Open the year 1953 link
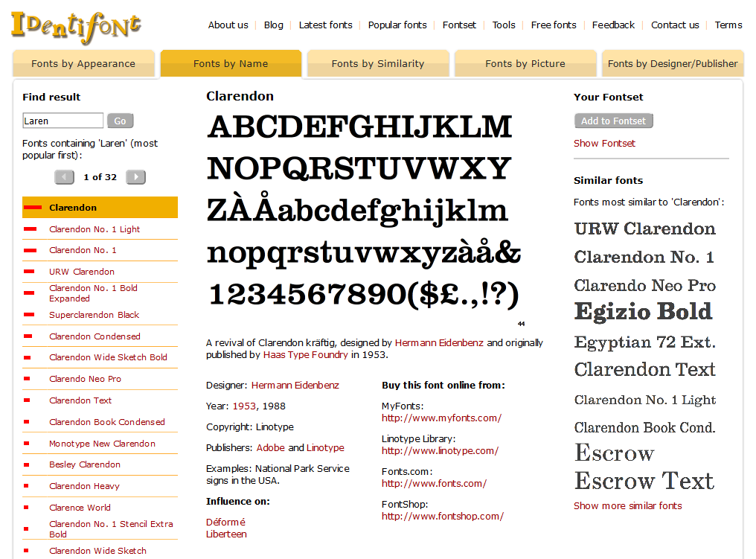Viewport: 756px width, 559px height. pyautogui.click(x=244, y=406)
